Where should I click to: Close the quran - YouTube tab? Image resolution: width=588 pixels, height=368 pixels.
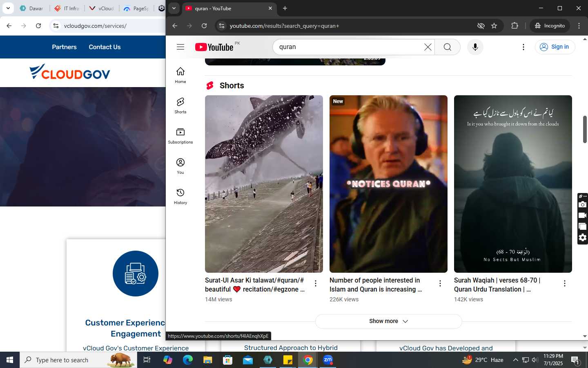pyautogui.click(x=270, y=8)
